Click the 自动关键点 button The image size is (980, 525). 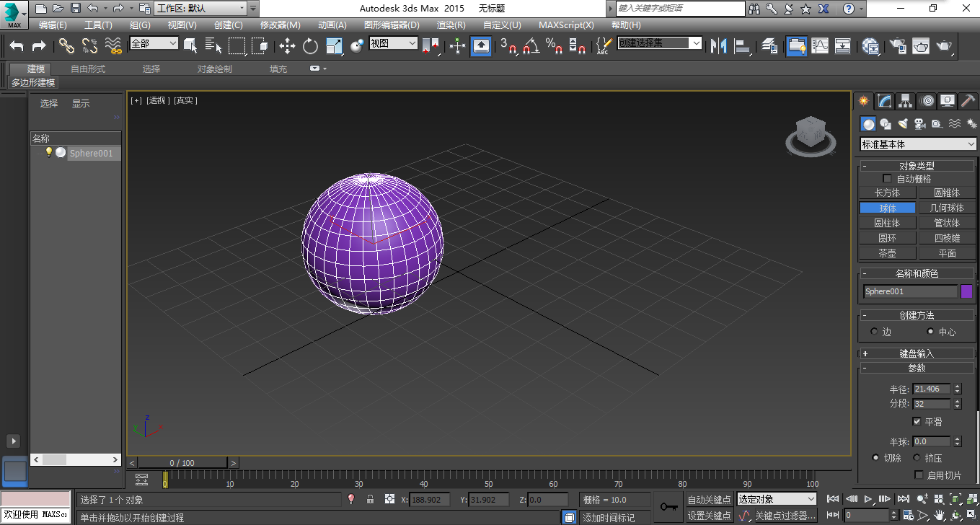[x=709, y=500]
